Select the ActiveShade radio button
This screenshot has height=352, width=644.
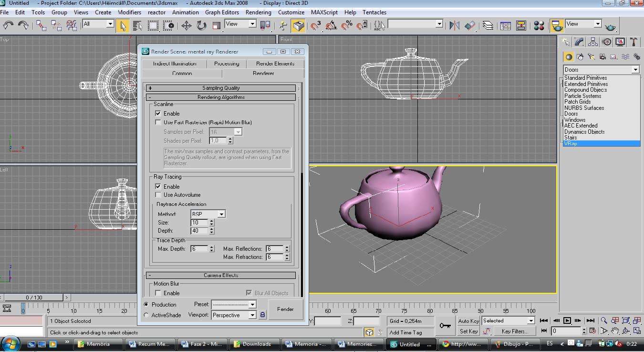click(146, 315)
